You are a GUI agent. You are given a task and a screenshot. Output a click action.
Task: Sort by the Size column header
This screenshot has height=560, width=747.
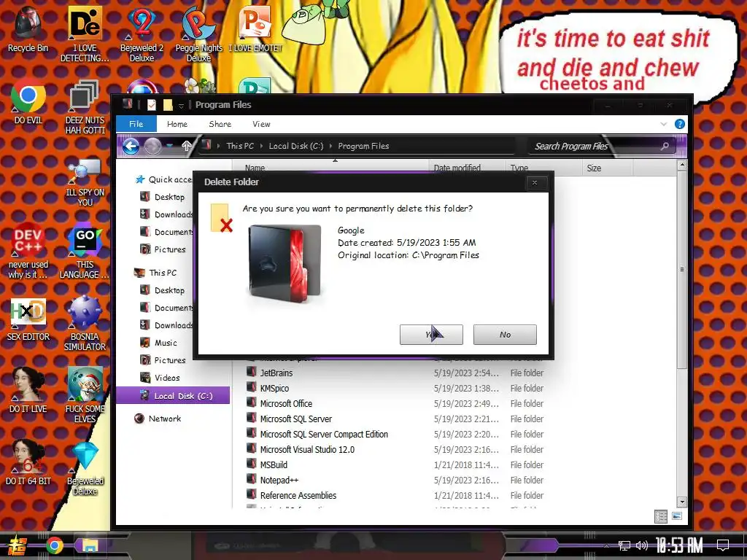pos(607,168)
